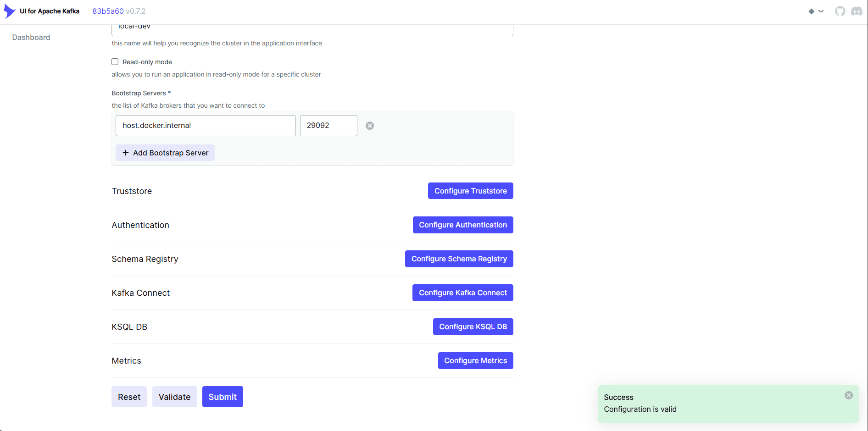Viewport: 868px width, 431px height.
Task: Open the Dashboard sidebar item
Action: [31, 38]
